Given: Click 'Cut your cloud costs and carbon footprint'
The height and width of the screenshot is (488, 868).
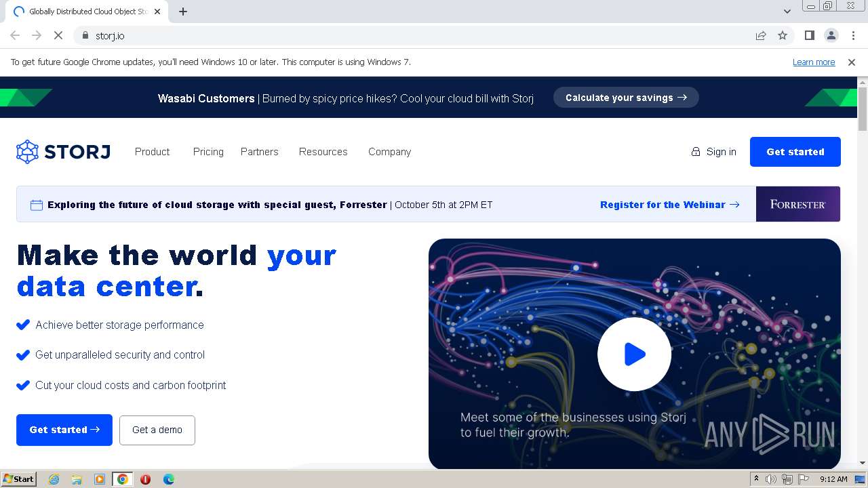Looking at the screenshot, I should (130, 385).
